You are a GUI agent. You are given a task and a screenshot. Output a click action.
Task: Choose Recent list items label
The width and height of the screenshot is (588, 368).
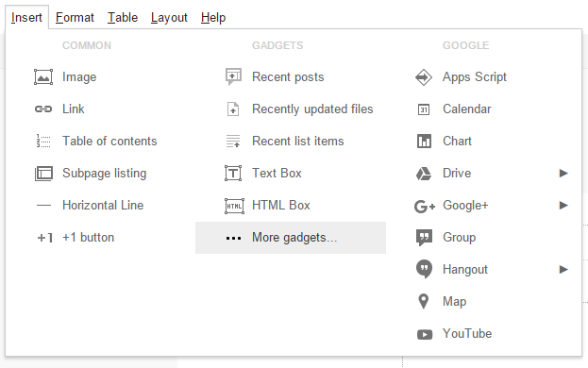pyautogui.click(x=297, y=142)
